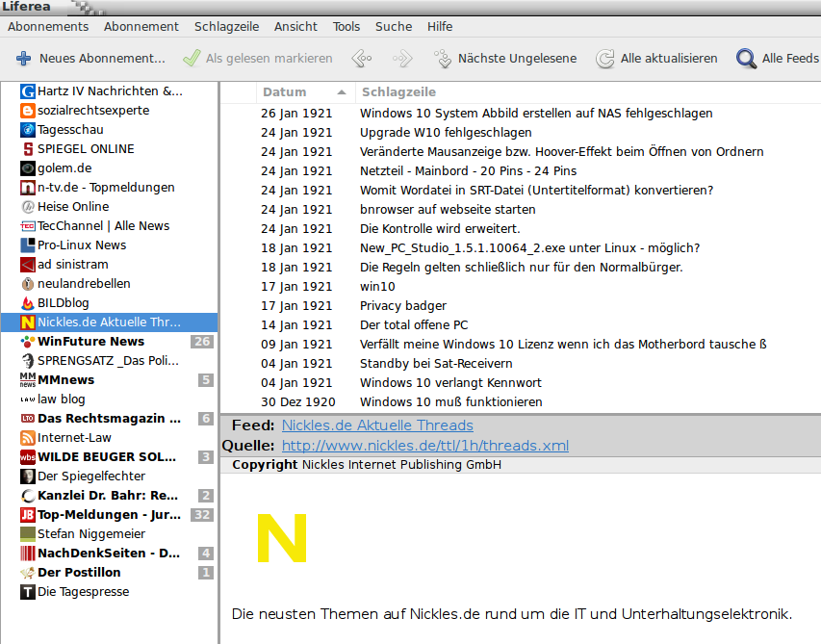Screen dimensions: 821x644
Task: Click the Als gelesen markieren label
Action: pos(269,58)
